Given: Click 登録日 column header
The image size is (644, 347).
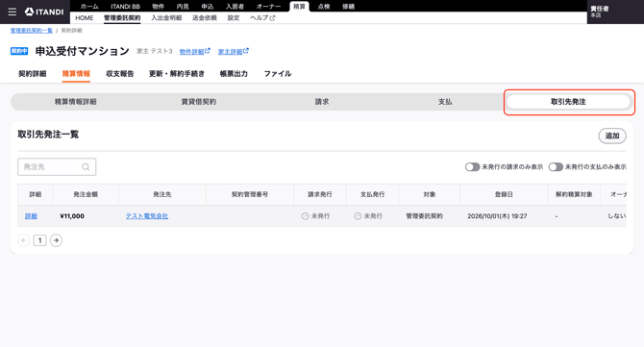Looking at the screenshot, I should [504, 195].
